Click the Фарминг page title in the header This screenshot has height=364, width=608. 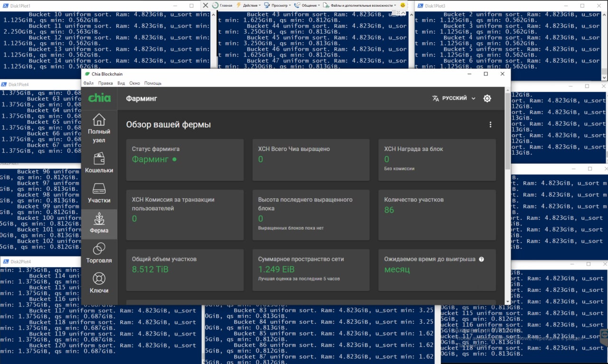click(142, 98)
